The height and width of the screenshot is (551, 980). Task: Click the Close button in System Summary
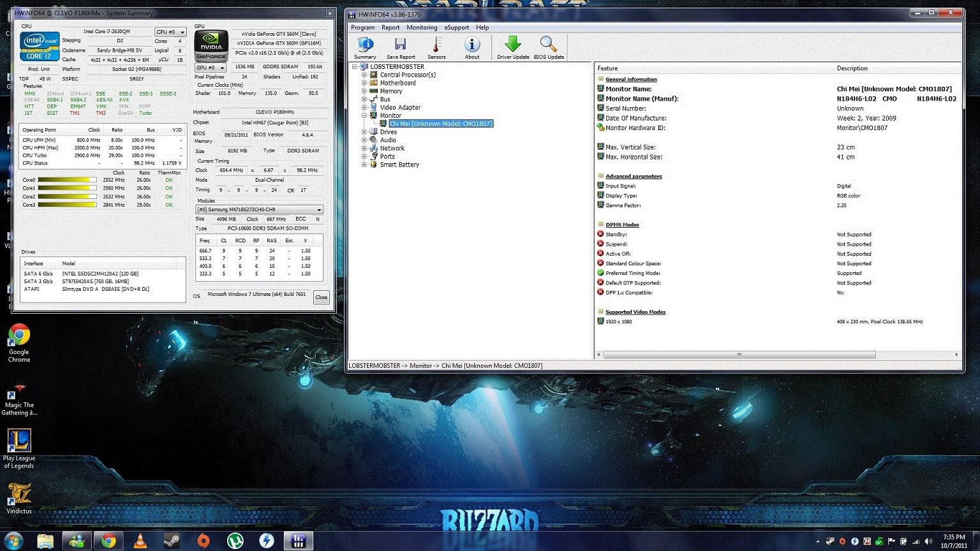[321, 297]
